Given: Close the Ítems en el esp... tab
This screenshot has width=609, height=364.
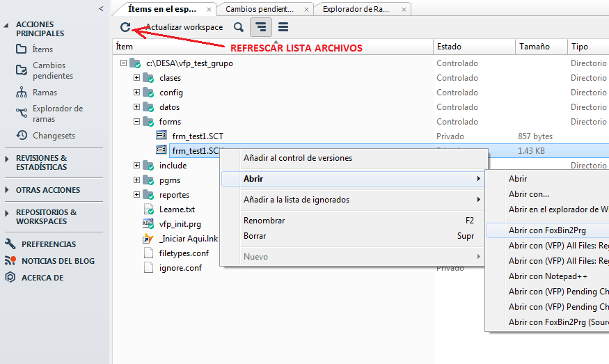Looking at the screenshot, I should click(209, 10).
